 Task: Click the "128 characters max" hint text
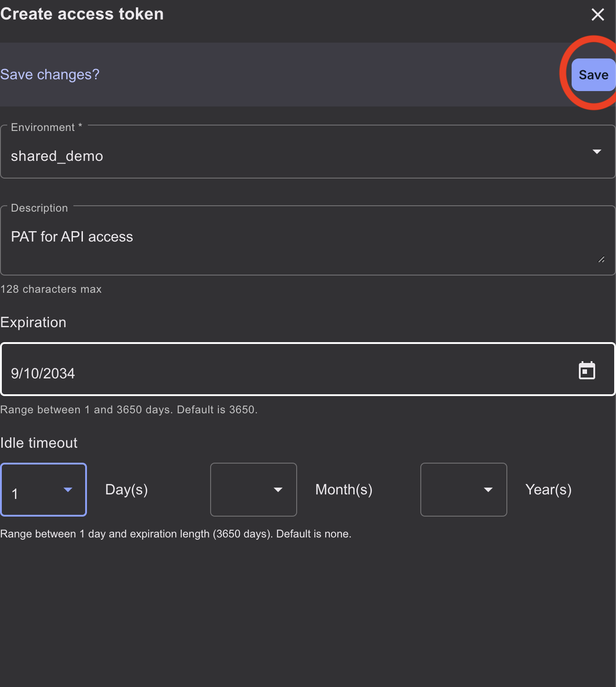(x=51, y=289)
